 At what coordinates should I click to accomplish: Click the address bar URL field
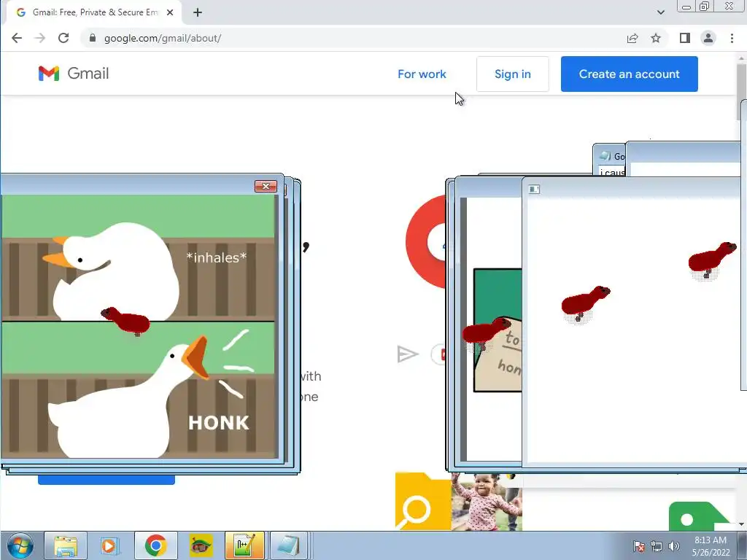[352, 38]
